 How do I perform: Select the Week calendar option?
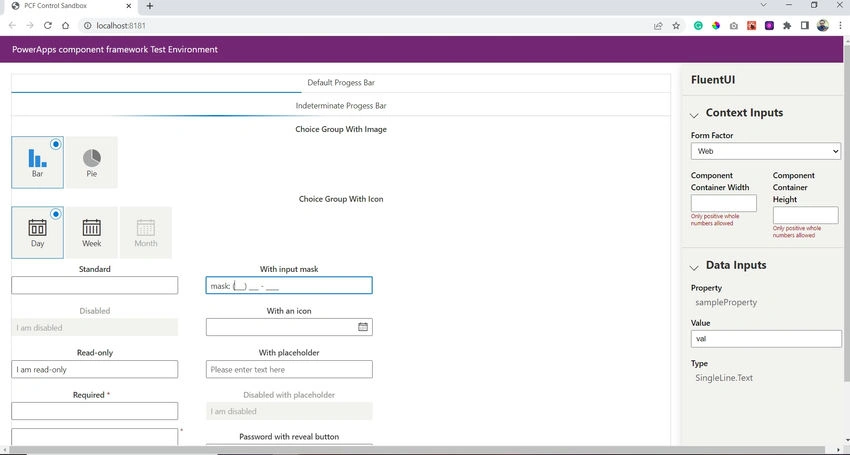[92, 232]
